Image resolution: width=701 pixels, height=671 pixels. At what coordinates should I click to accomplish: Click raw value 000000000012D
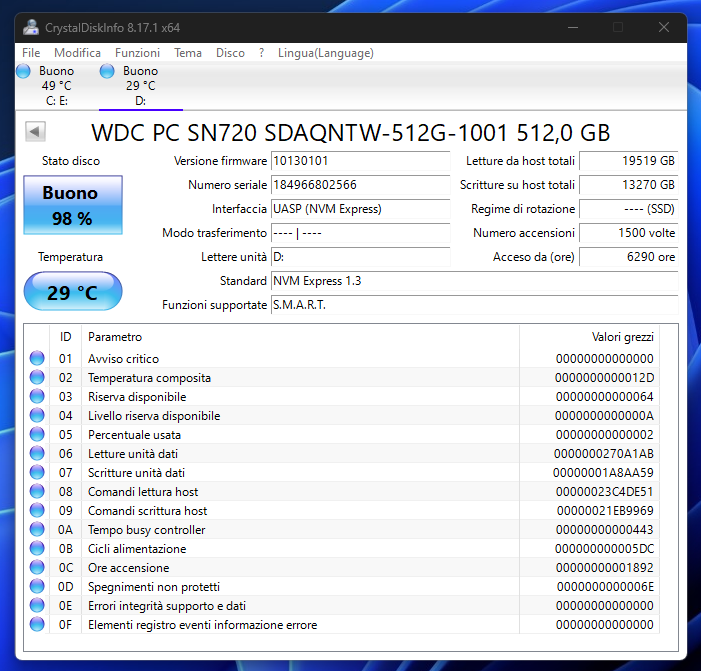point(604,378)
